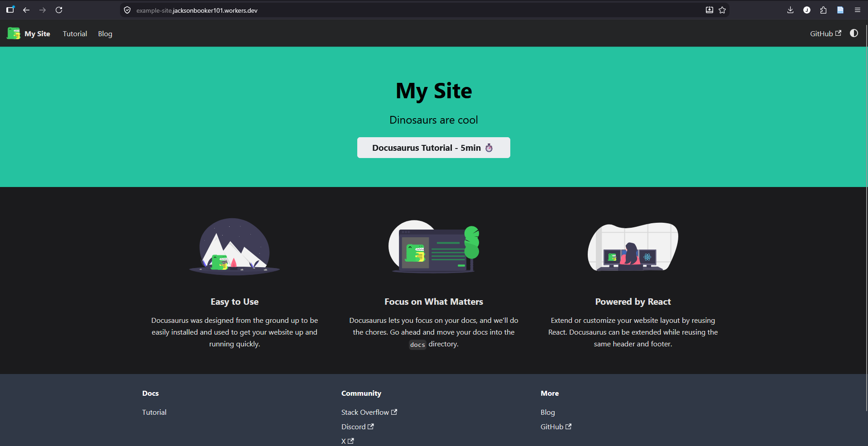This screenshot has width=868, height=446.
Task: Toggle dark and light mode switch
Action: click(x=854, y=33)
